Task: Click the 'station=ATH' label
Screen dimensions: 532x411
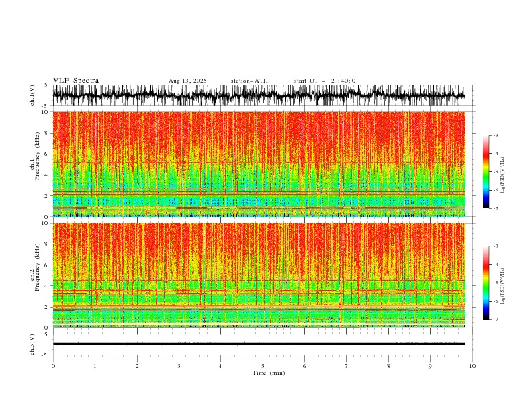Action: (x=249, y=81)
